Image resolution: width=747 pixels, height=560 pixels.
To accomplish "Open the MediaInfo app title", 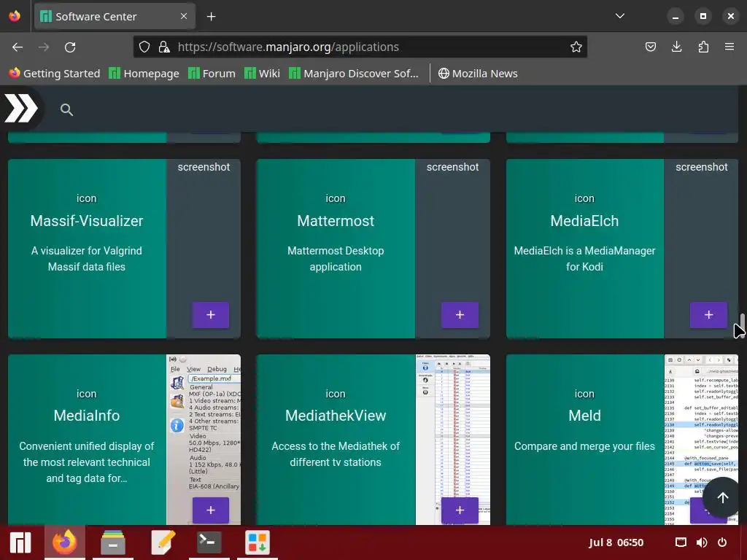I will (x=87, y=416).
